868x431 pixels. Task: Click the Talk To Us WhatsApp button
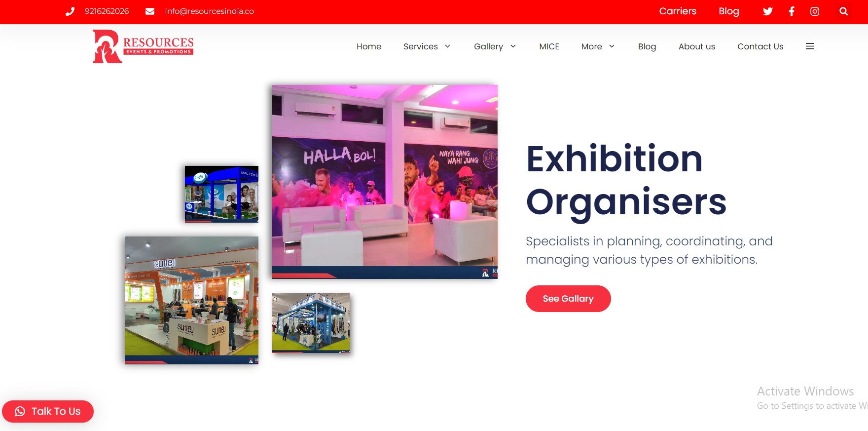48,411
